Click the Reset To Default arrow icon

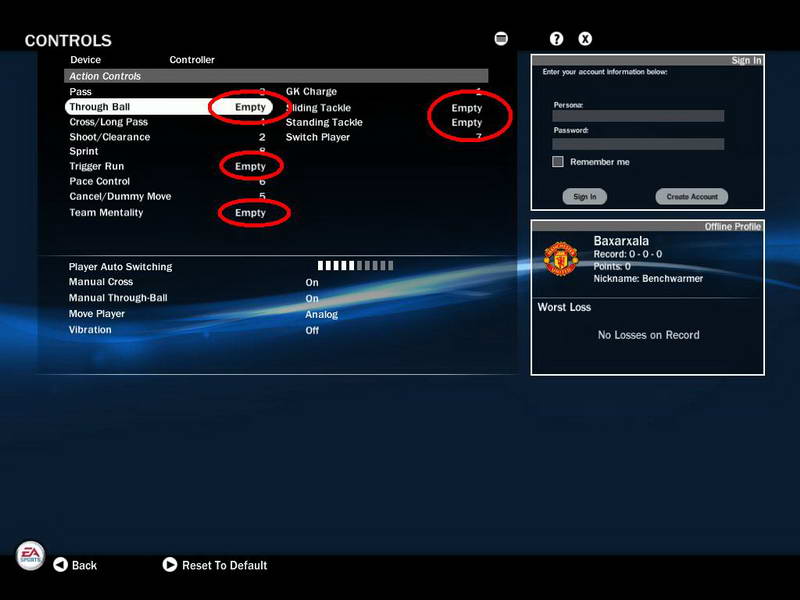[169, 565]
